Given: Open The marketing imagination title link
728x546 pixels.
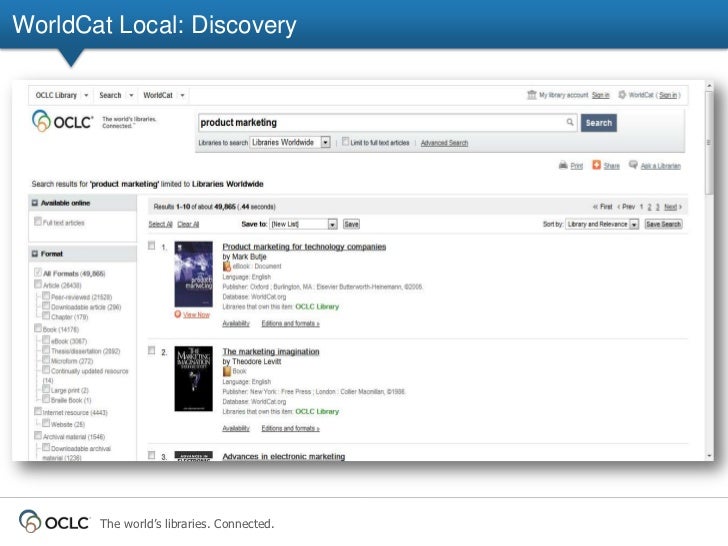Looking at the screenshot, I should (271, 351).
